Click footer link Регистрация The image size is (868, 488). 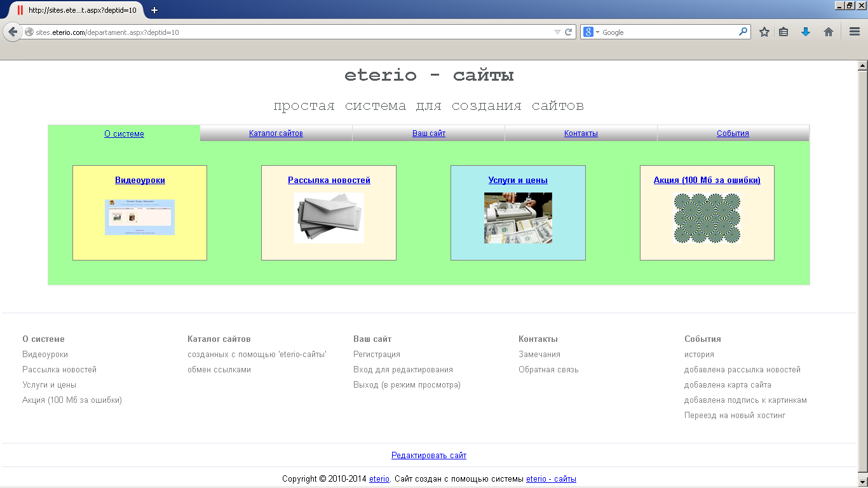click(377, 355)
